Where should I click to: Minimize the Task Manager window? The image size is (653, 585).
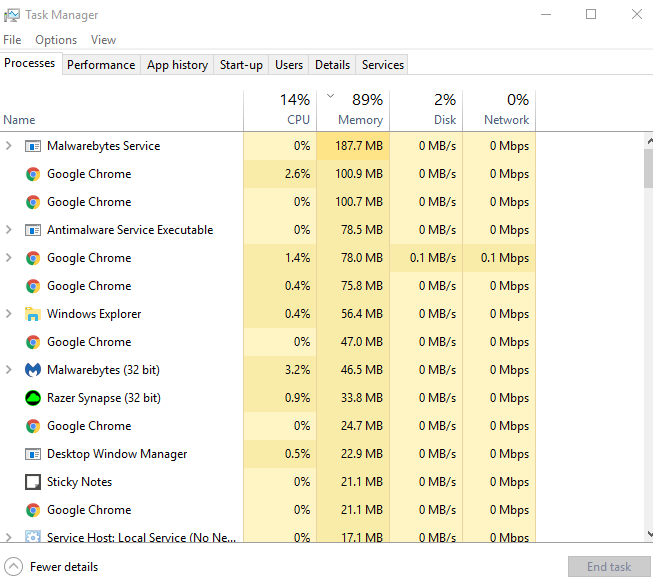coord(546,15)
